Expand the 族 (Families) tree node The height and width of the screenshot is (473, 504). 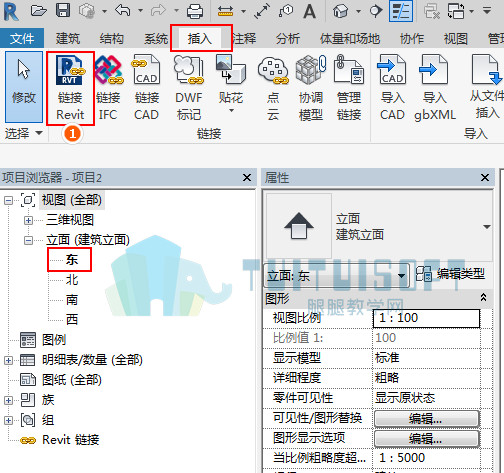pyautogui.click(x=8, y=400)
